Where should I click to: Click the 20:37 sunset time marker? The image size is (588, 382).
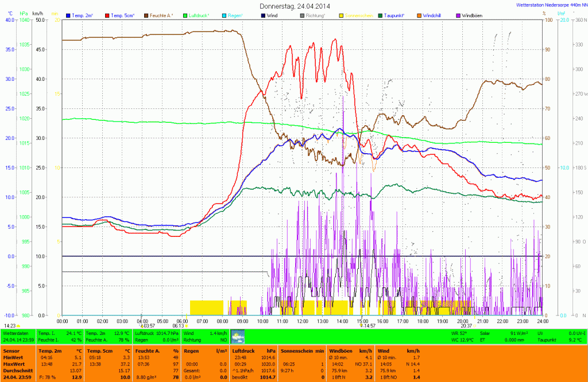coord(466,325)
